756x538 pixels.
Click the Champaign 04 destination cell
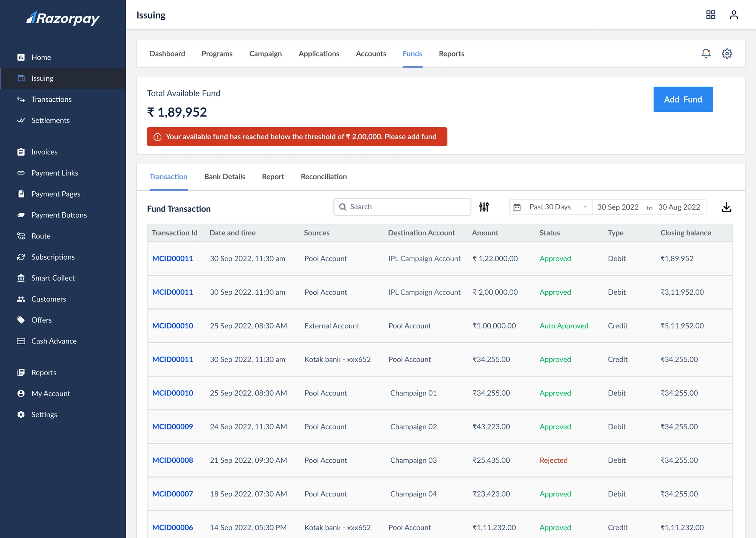[413, 494]
